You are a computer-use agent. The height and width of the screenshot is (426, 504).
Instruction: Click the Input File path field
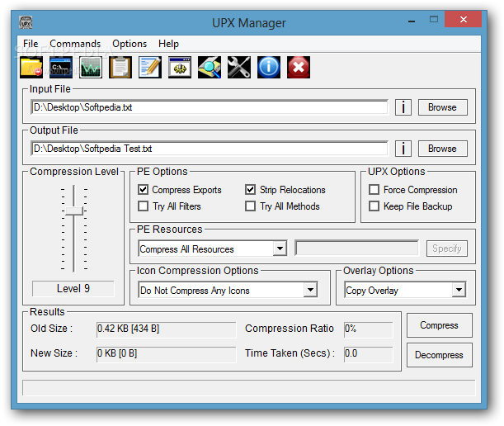coord(210,107)
